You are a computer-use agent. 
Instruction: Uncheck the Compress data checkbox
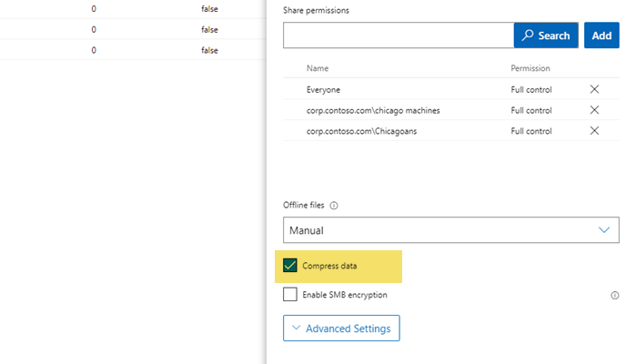click(290, 266)
